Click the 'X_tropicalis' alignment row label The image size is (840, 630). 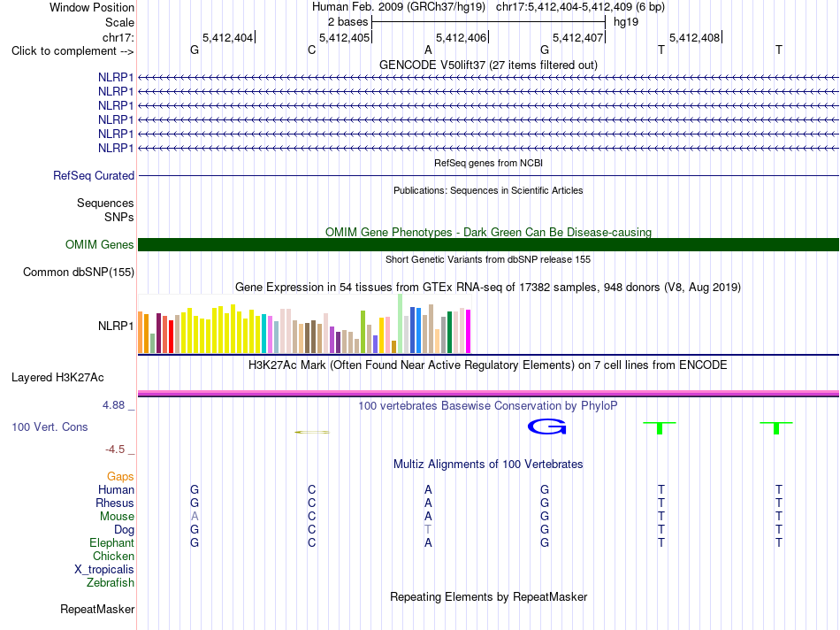click(x=104, y=570)
